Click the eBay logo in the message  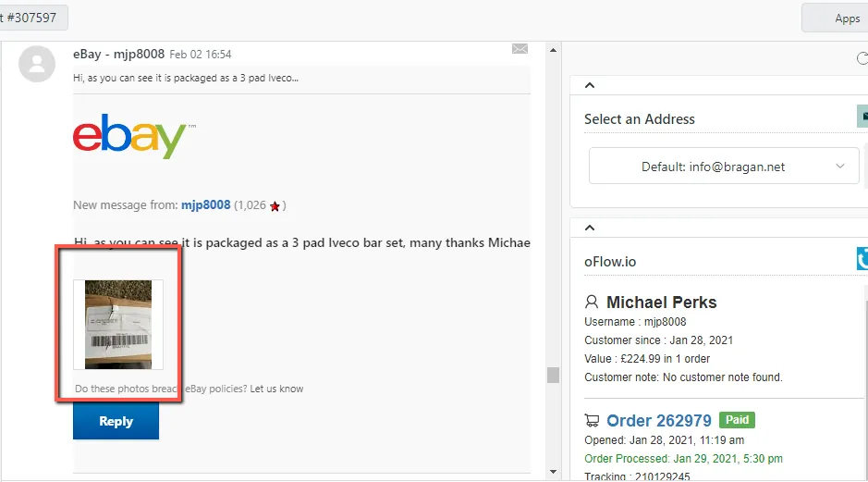point(135,136)
